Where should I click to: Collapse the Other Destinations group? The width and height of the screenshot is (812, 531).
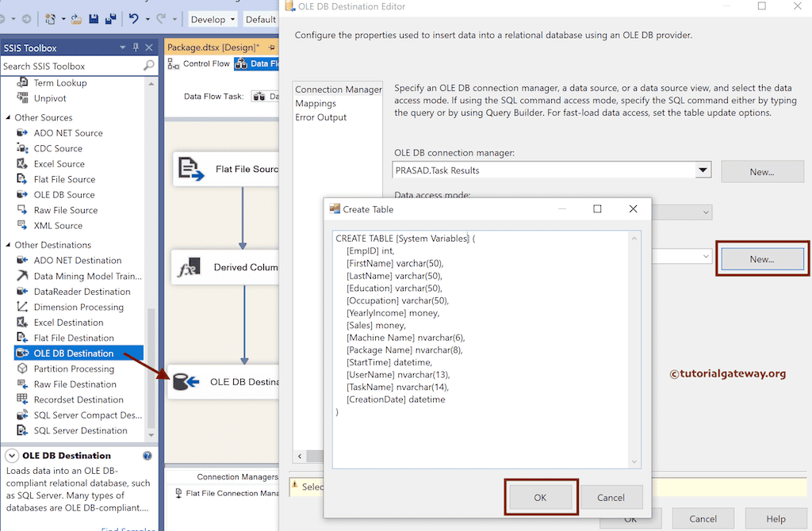pyautogui.click(x=8, y=244)
